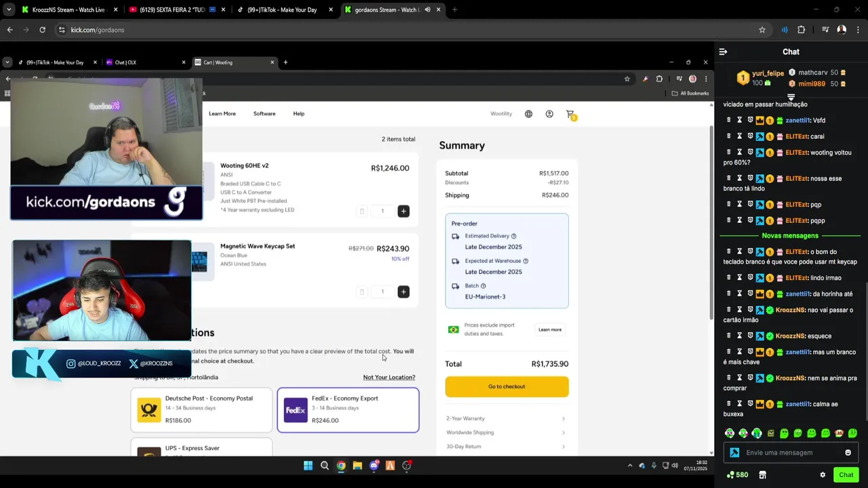Screen dimensions: 868x488
Task: Switch to the Chat | OLX tab in stream
Action: [x=145, y=62]
